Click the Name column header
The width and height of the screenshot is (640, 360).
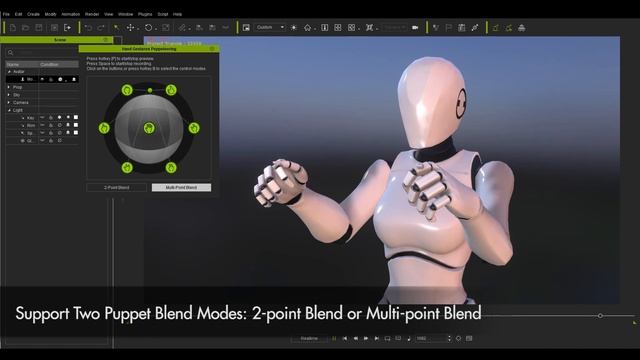22,64
